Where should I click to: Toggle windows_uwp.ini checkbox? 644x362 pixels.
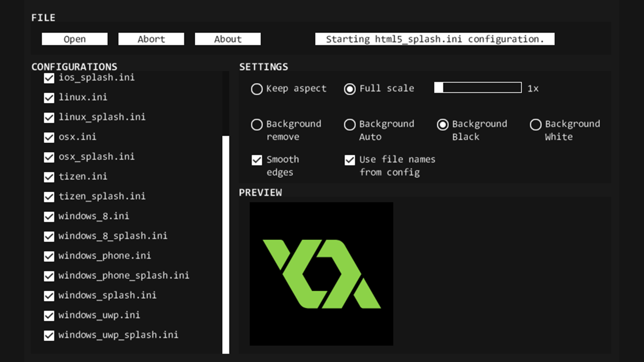[49, 316]
